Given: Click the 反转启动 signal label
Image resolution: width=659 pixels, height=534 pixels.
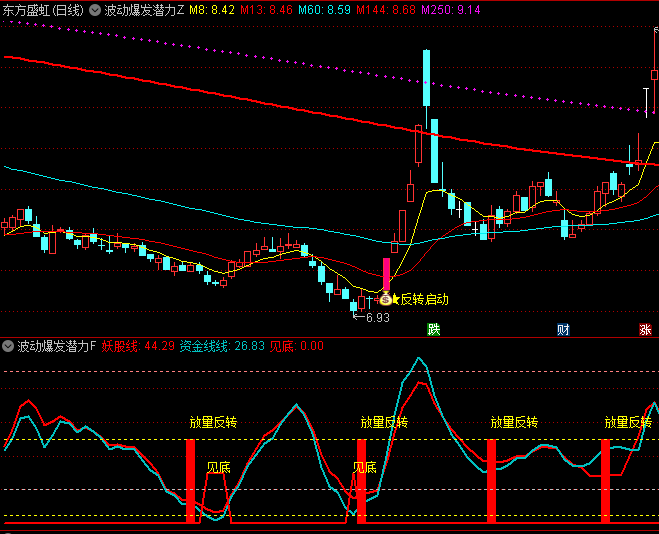Looking at the screenshot, I should (x=424, y=300).
